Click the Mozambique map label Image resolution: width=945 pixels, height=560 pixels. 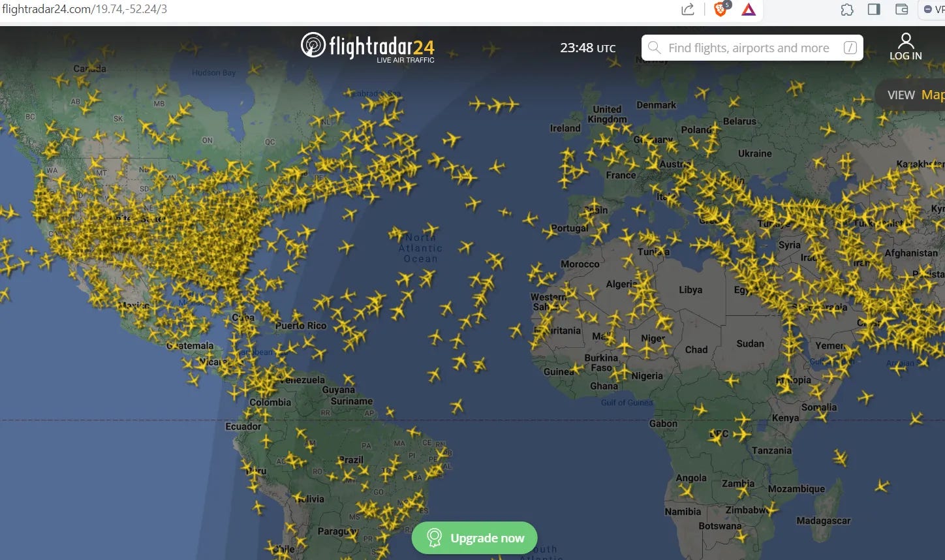click(x=796, y=490)
